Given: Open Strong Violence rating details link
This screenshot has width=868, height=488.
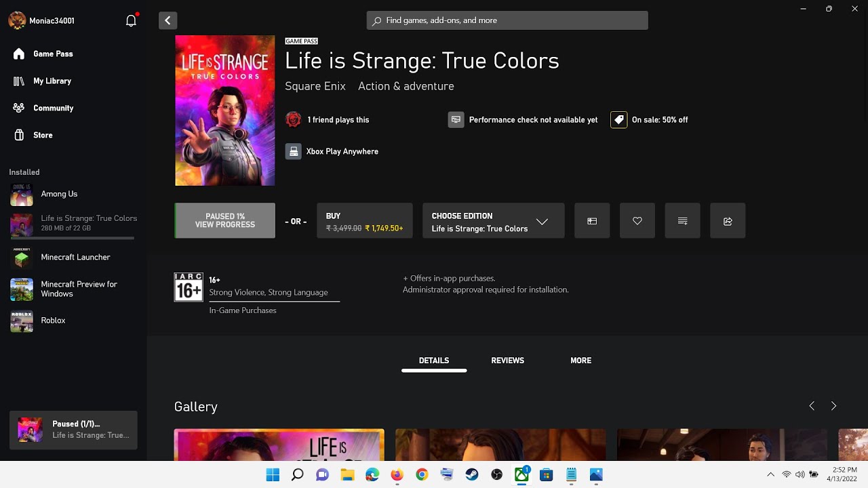Looking at the screenshot, I should (269, 292).
